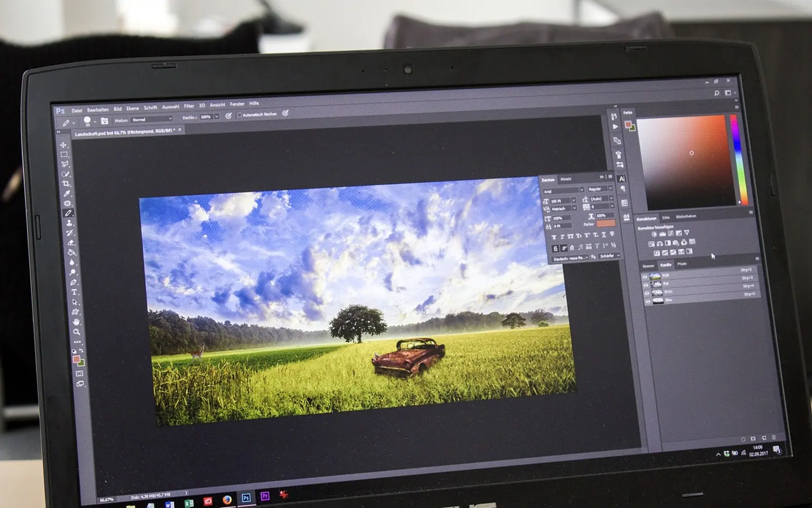Open the Ebene menu
This screenshot has width=812, height=508.
tap(133, 108)
